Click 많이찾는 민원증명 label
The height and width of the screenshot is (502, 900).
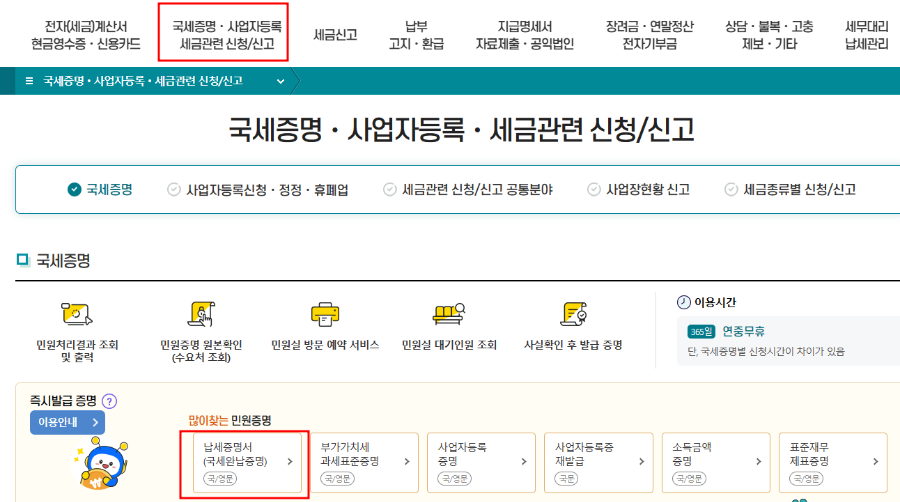(230, 421)
